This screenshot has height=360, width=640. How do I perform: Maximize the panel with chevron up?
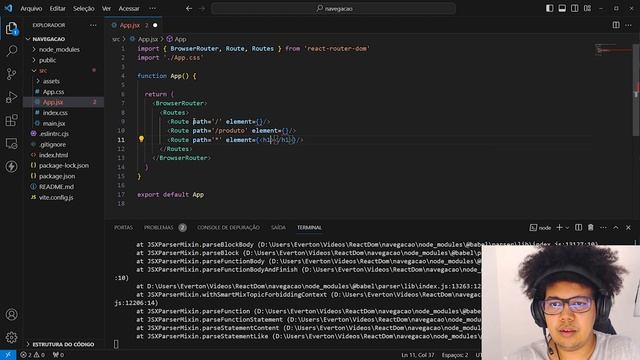coord(616,227)
